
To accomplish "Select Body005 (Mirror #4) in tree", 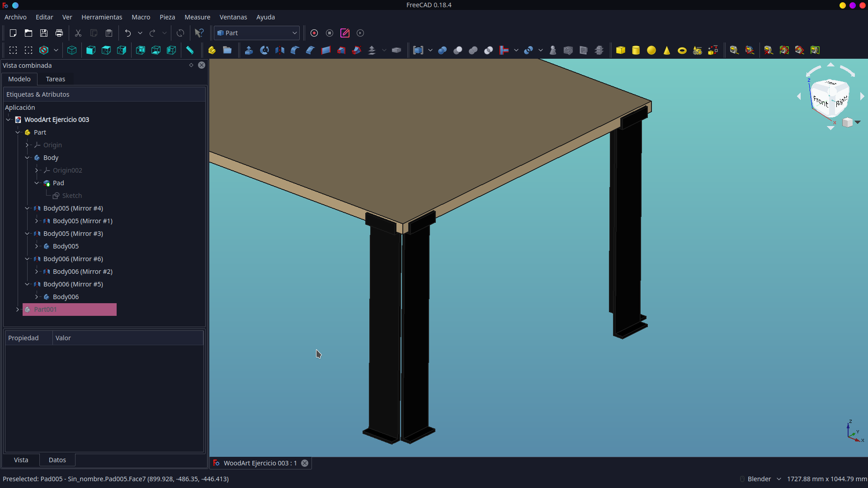I will click(73, 208).
